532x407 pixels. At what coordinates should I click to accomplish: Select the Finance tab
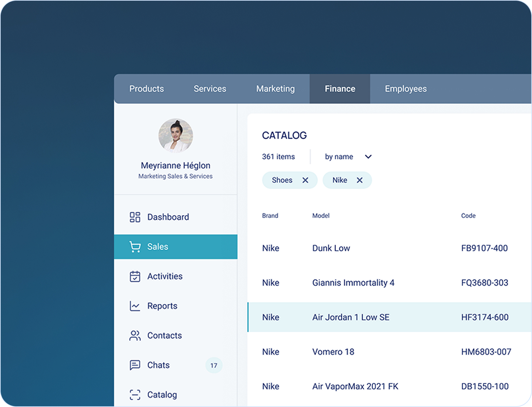[x=340, y=89]
